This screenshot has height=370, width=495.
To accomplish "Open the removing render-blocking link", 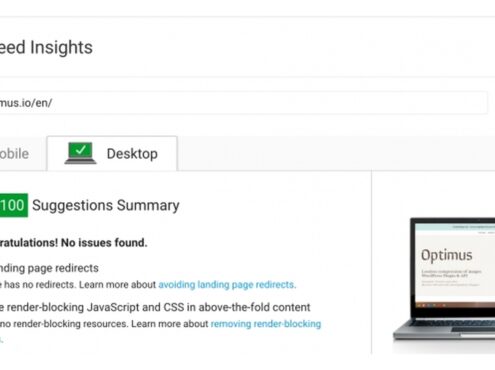I will coord(266,324).
